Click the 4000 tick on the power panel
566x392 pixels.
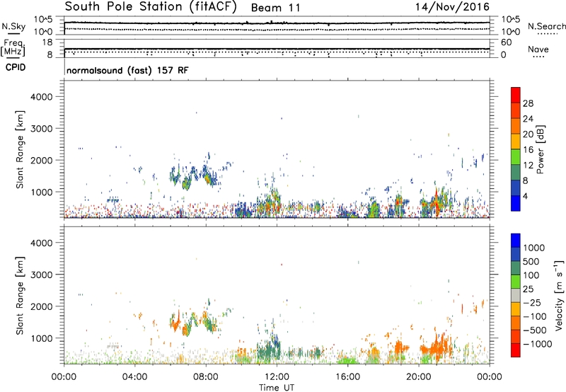(42, 97)
